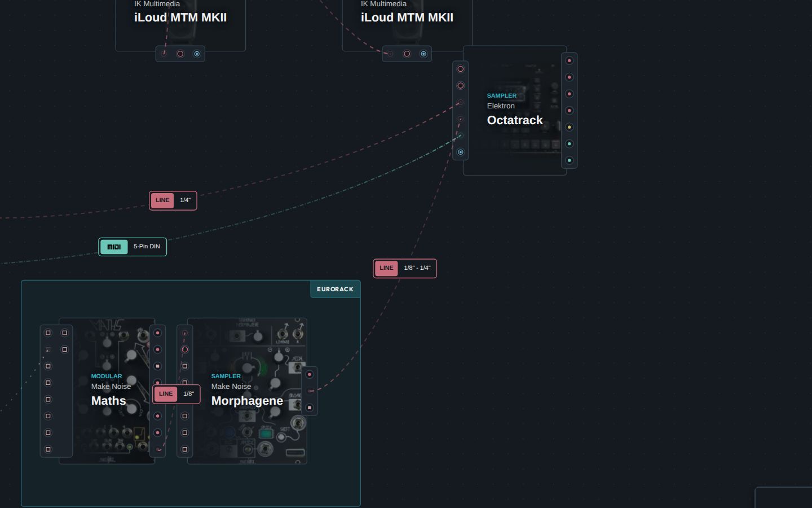812x508 pixels.
Task: Select the LINE 1/8" cable label inside Eurorack
Action: point(176,394)
